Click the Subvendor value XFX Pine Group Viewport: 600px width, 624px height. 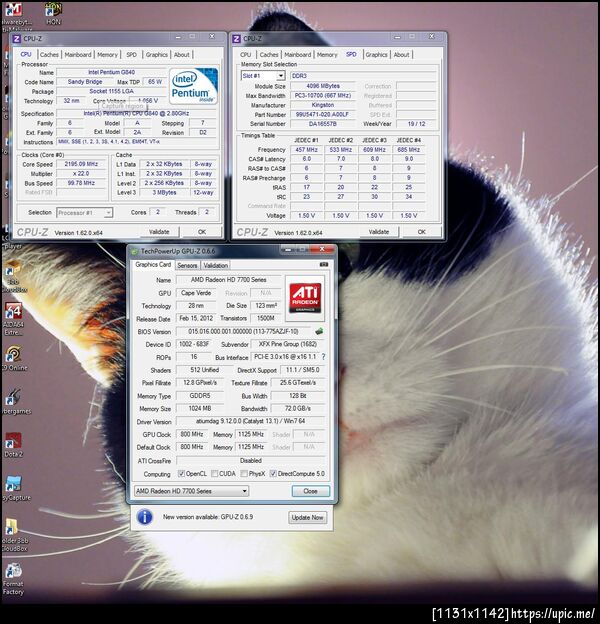[288, 344]
